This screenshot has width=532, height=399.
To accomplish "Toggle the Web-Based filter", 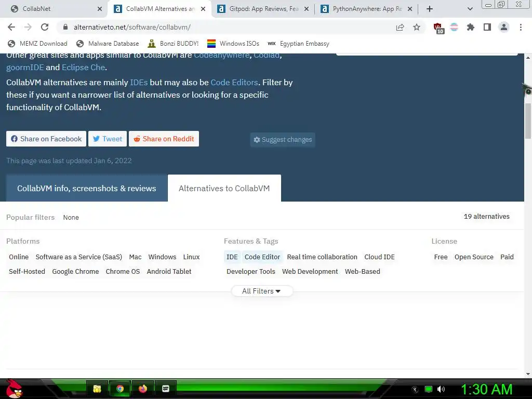I will click(x=362, y=271).
